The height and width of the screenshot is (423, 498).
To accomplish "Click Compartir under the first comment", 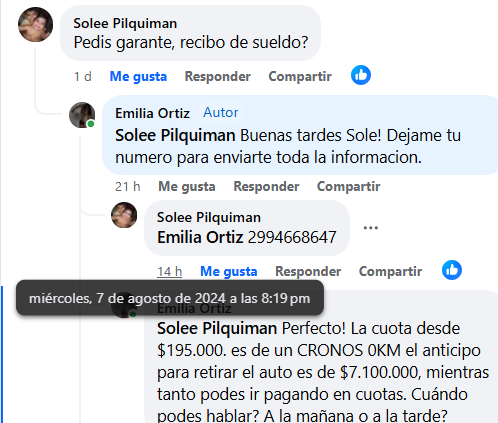I will point(300,76).
